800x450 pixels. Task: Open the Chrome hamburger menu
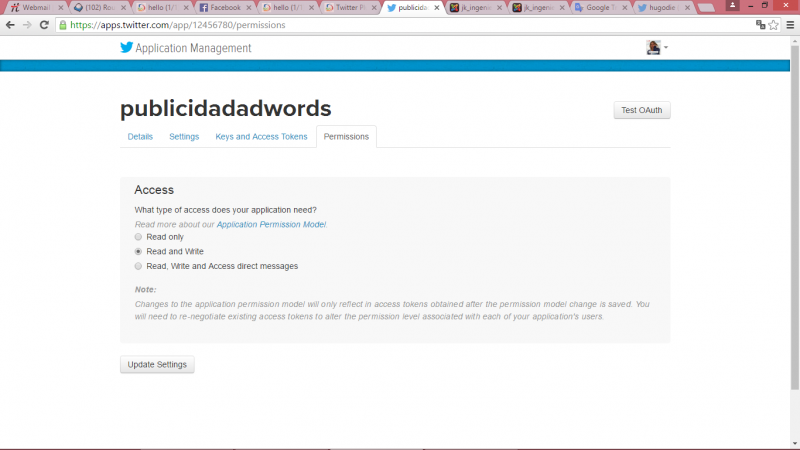pos(790,24)
